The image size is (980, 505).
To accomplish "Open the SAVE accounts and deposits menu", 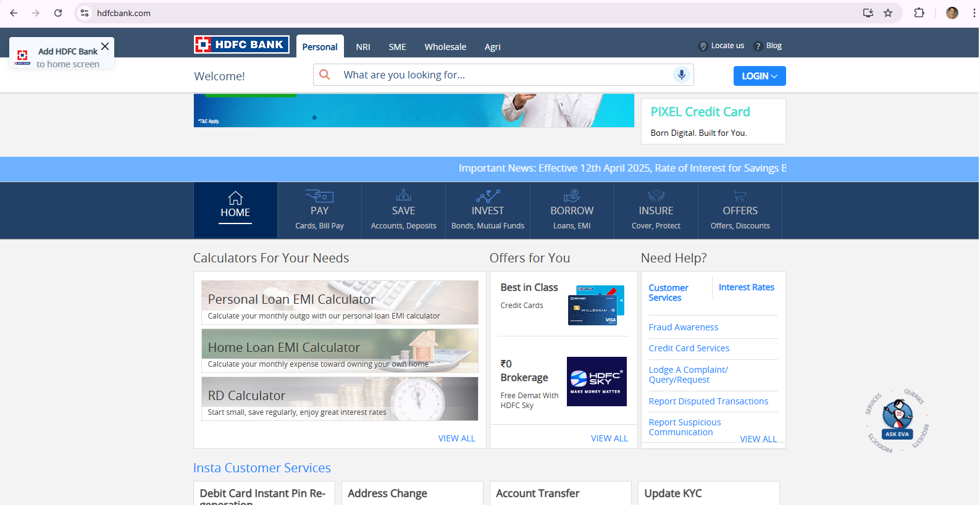I will 403,211.
